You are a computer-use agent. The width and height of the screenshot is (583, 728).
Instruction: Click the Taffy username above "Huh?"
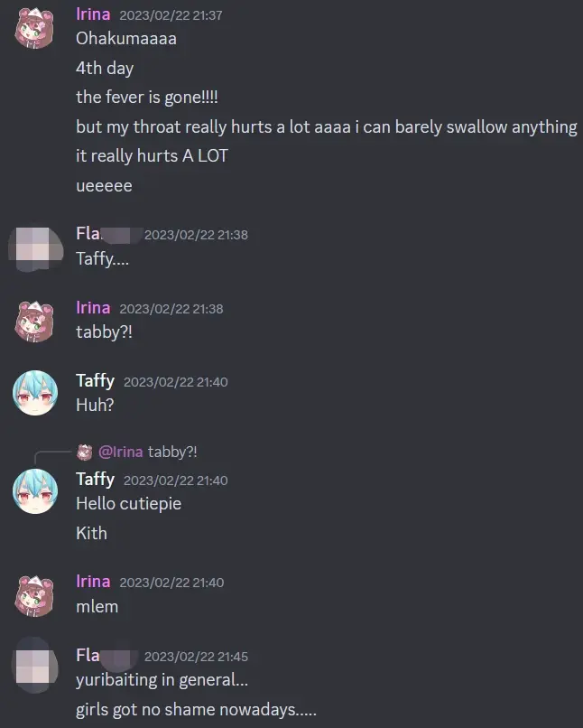click(x=95, y=381)
